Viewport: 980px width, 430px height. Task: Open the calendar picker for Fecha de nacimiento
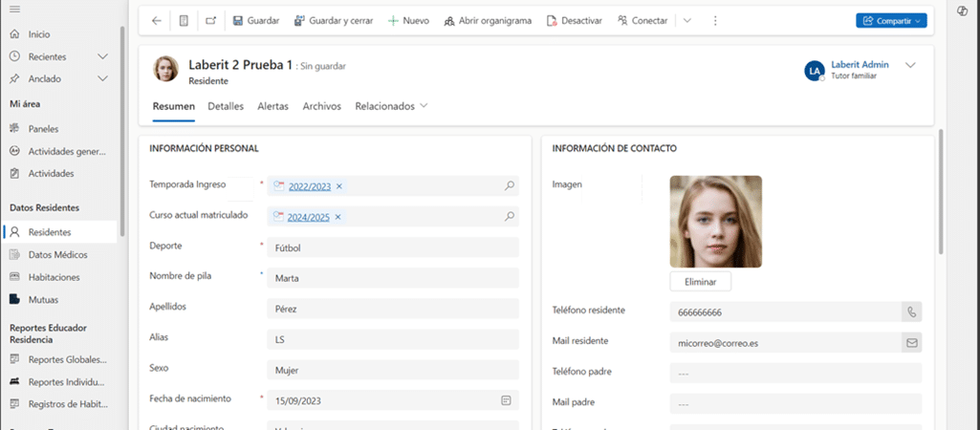click(506, 399)
